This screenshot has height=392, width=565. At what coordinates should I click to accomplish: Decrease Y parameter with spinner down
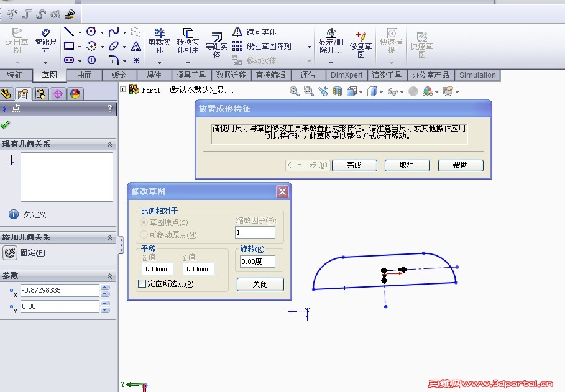(104, 309)
